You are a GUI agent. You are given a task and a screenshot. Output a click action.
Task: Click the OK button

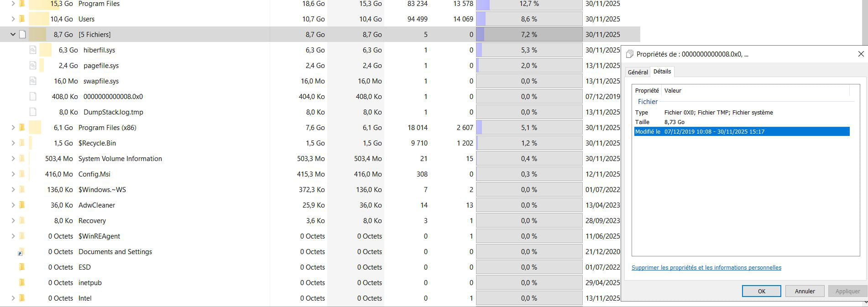click(x=761, y=291)
